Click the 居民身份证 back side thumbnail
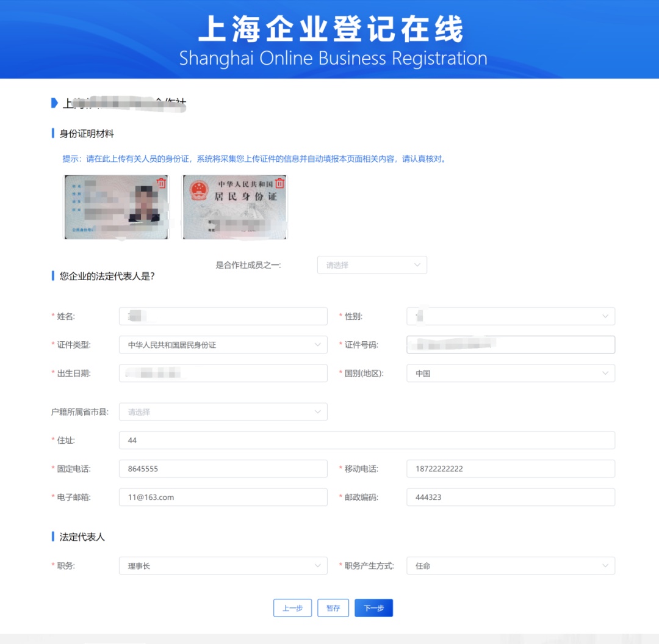The image size is (659, 644). (234, 208)
